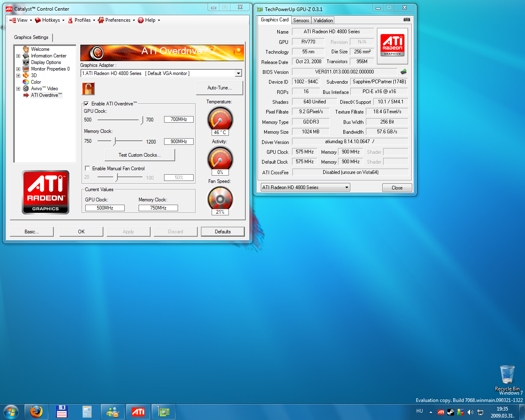The height and width of the screenshot is (420, 525).
Task: Click the BIOS save chip icon in GPU-Z
Action: [404, 71]
